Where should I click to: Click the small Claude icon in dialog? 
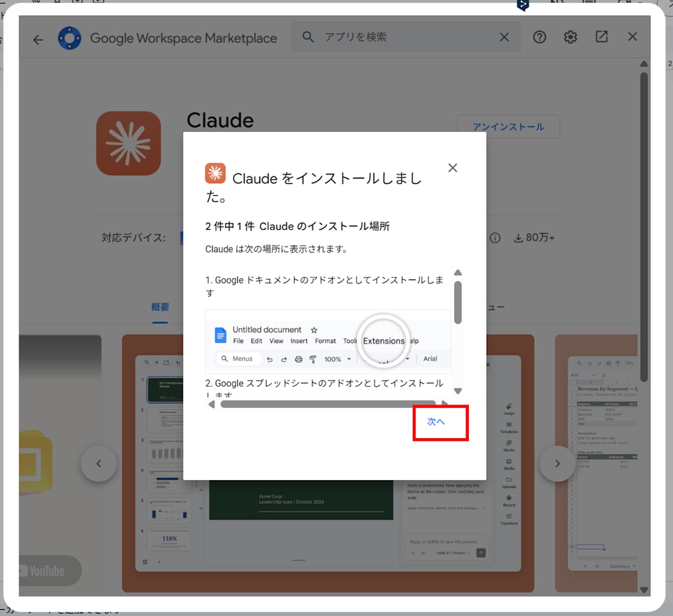(215, 173)
